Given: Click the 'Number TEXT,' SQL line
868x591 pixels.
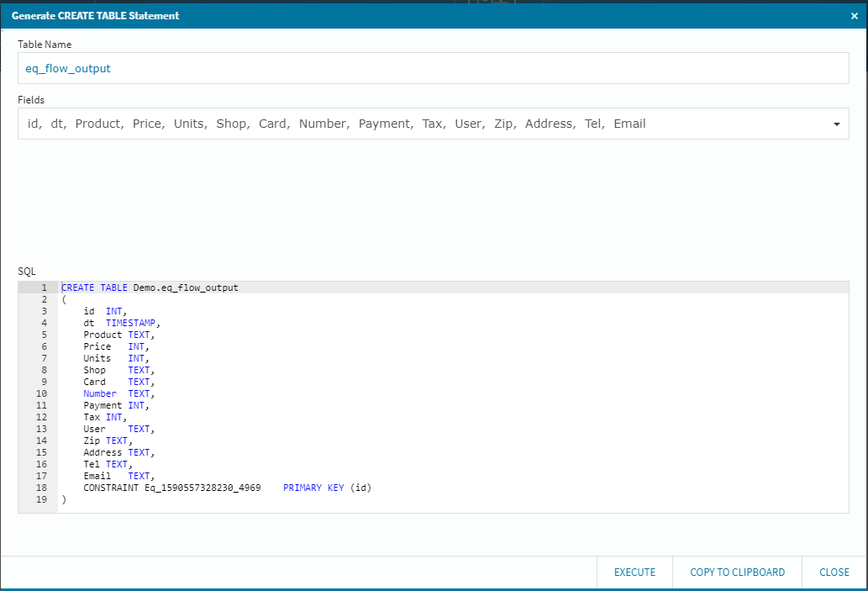Looking at the screenshot, I should pyautogui.click(x=119, y=393).
